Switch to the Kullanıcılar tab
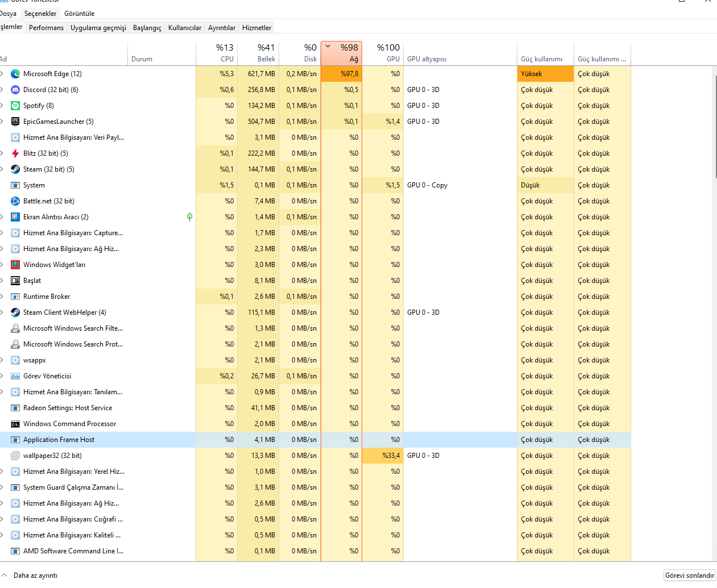717x588 pixels. [185, 27]
